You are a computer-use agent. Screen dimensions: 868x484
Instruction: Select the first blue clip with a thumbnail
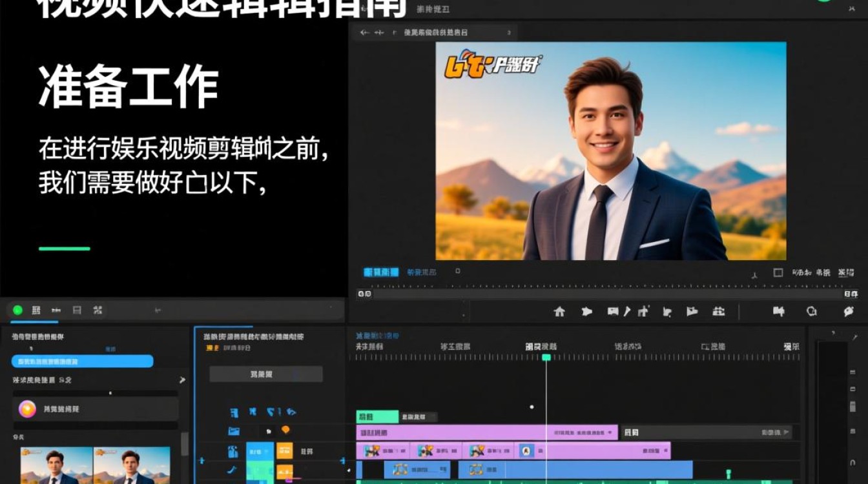click(417, 470)
